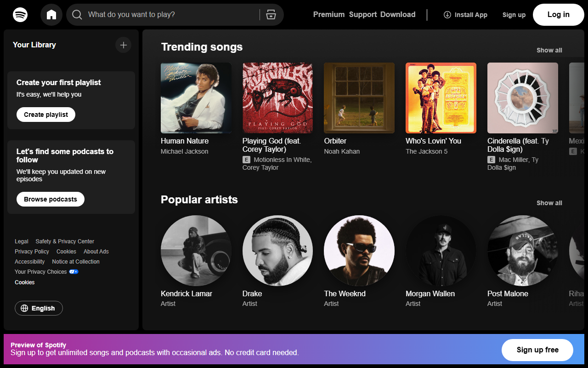Click the 'Kendrick Lamar' name text
This screenshot has width=588, height=368.
click(x=187, y=293)
